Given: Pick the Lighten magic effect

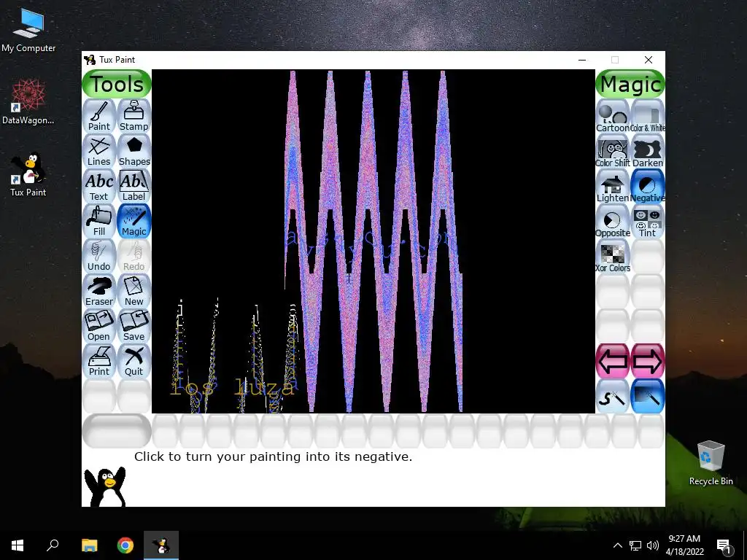Looking at the screenshot, I should [613, 187].
